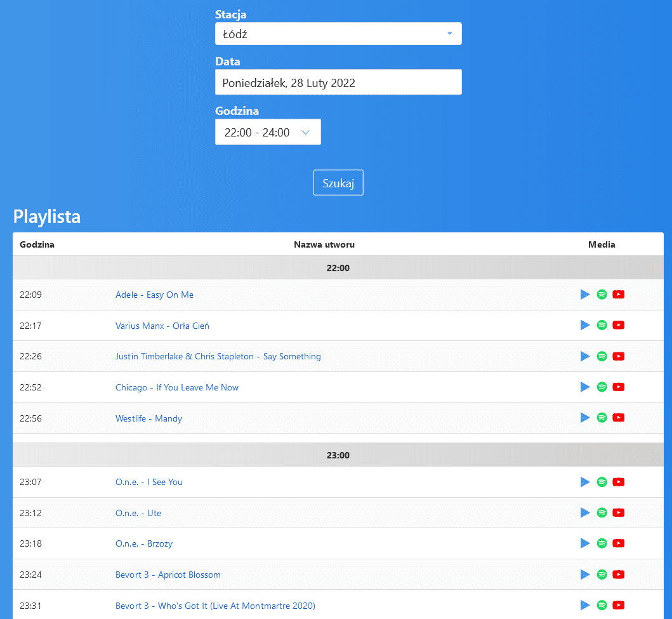This screenshot has width=672, height=619.
Task: Open the Varius Manx - Orła Cień link
Action: 162,326
